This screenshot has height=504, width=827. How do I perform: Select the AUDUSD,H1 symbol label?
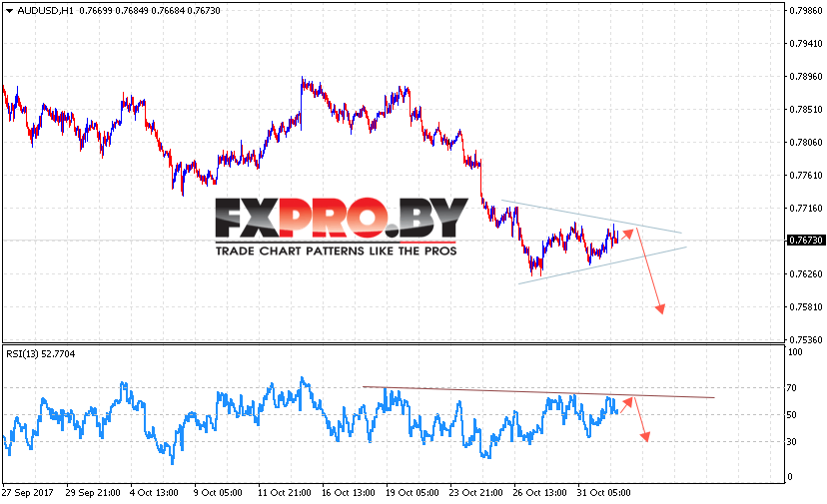[x=45, y=11]
